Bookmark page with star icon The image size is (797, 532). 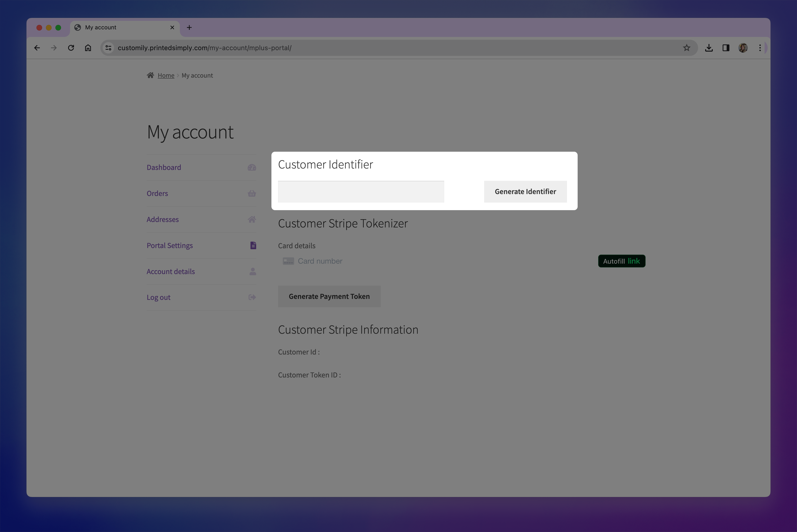tap(686, 48)
